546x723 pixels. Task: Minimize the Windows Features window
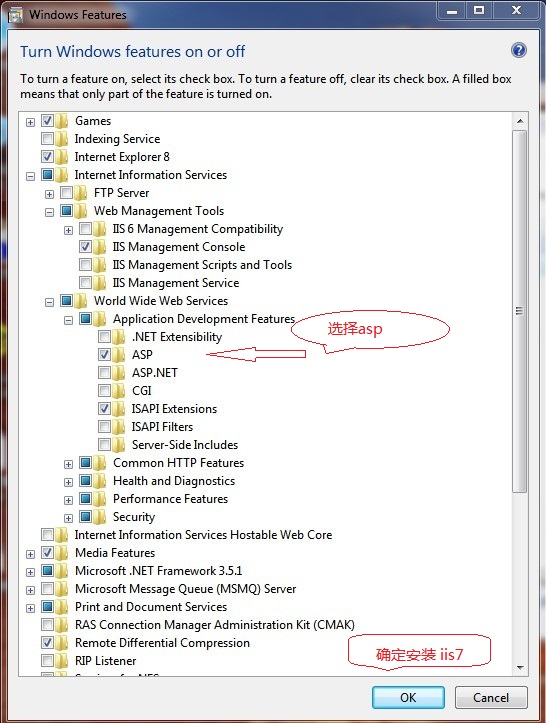[452, 11]
